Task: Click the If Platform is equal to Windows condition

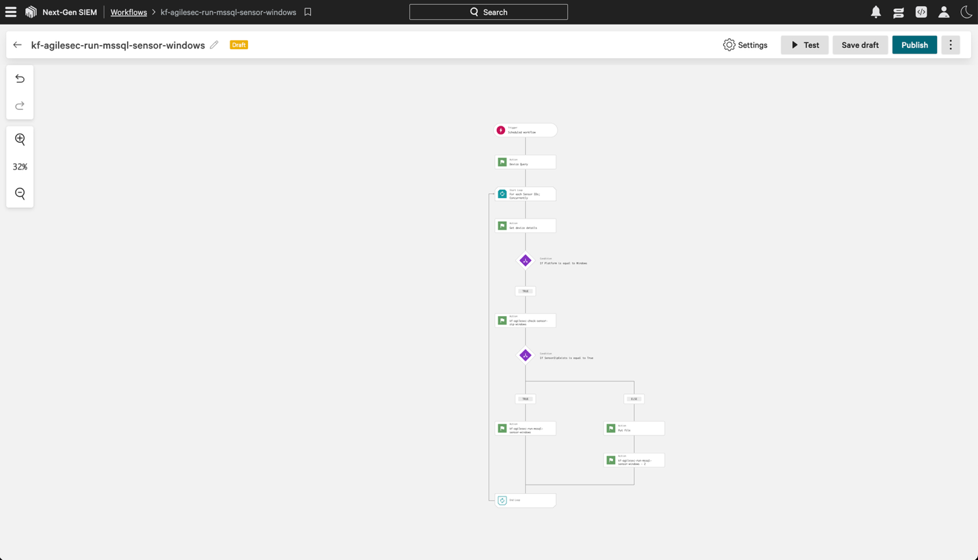Action: pos(525,260)
